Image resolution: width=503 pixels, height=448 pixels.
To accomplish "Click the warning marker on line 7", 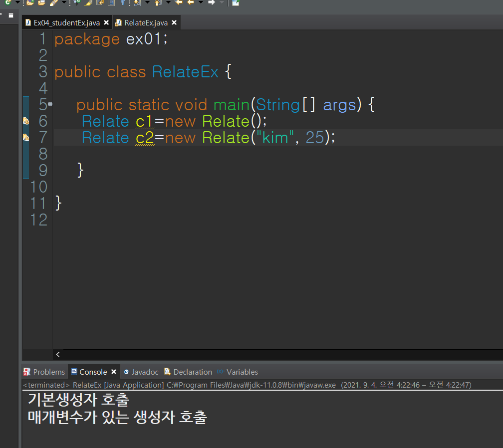I will 25,137.
